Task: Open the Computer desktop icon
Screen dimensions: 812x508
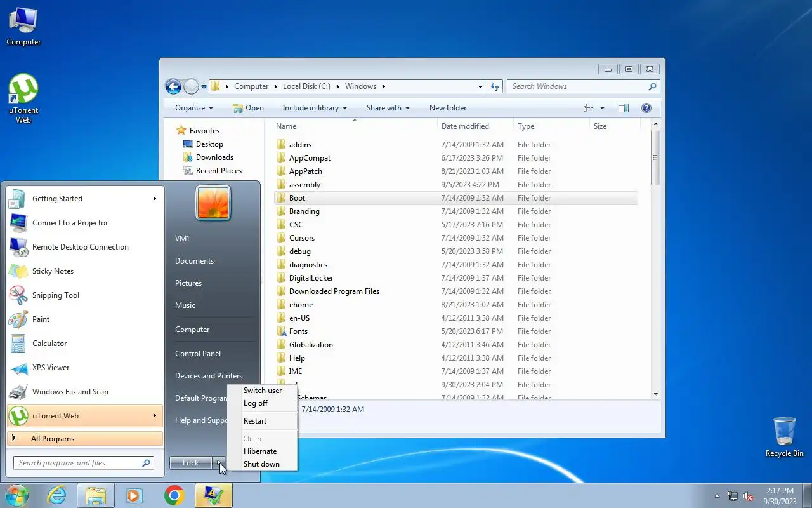Action: tap(23, 27)
